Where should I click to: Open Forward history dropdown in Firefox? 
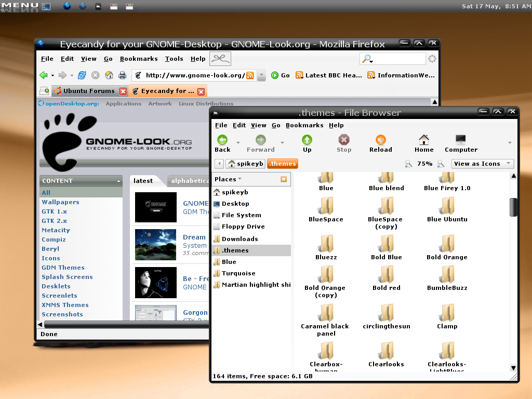pos(72,75)
